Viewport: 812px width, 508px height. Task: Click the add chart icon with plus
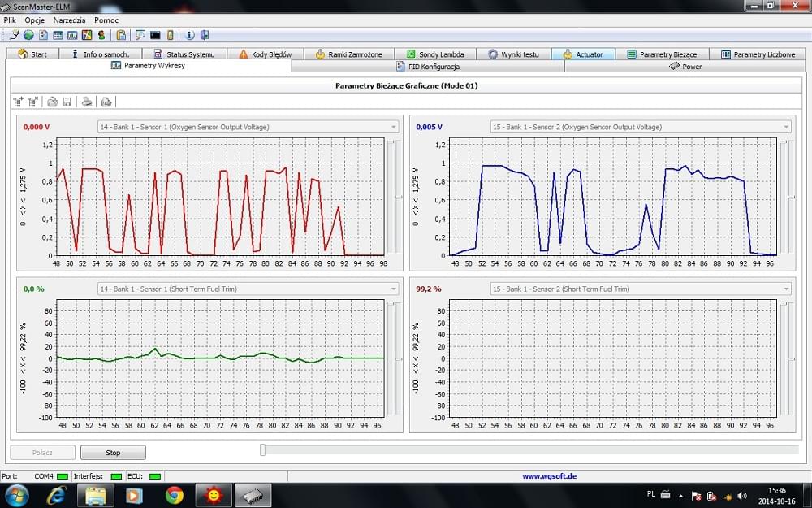point(18,102)
